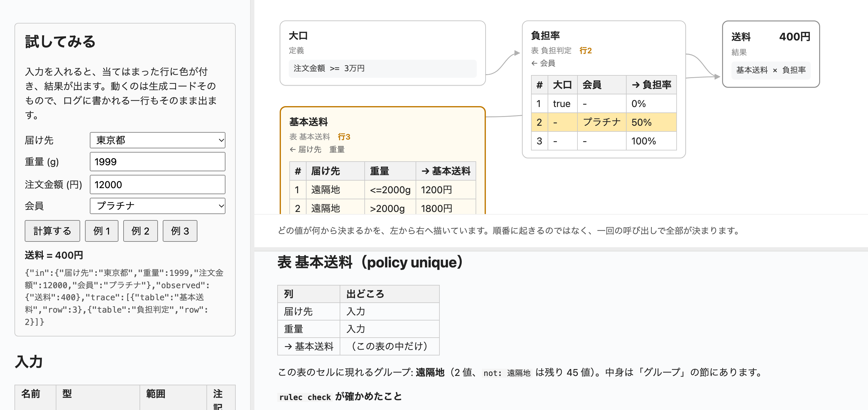This screenshot has height=410, width=868.
Task: Click the 負担率 node title
Action: pos(545,36)
